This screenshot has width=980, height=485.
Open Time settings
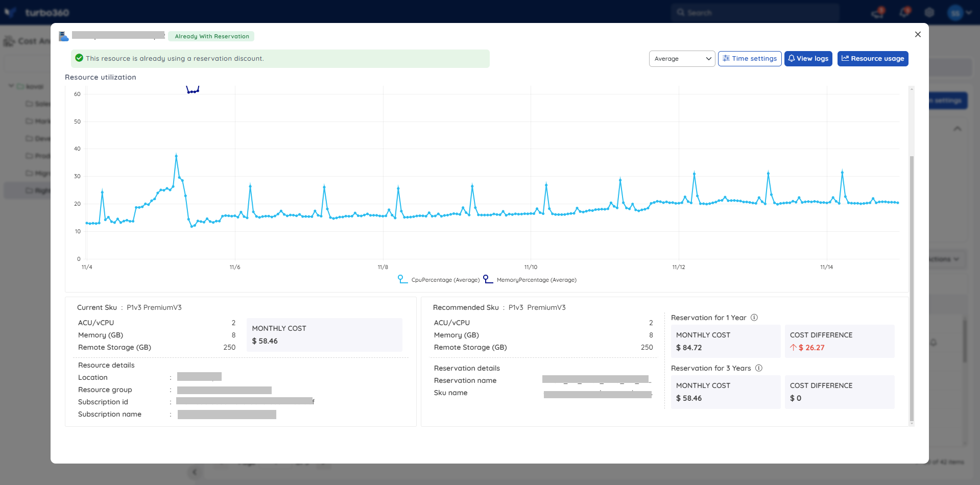pos(750,59)
